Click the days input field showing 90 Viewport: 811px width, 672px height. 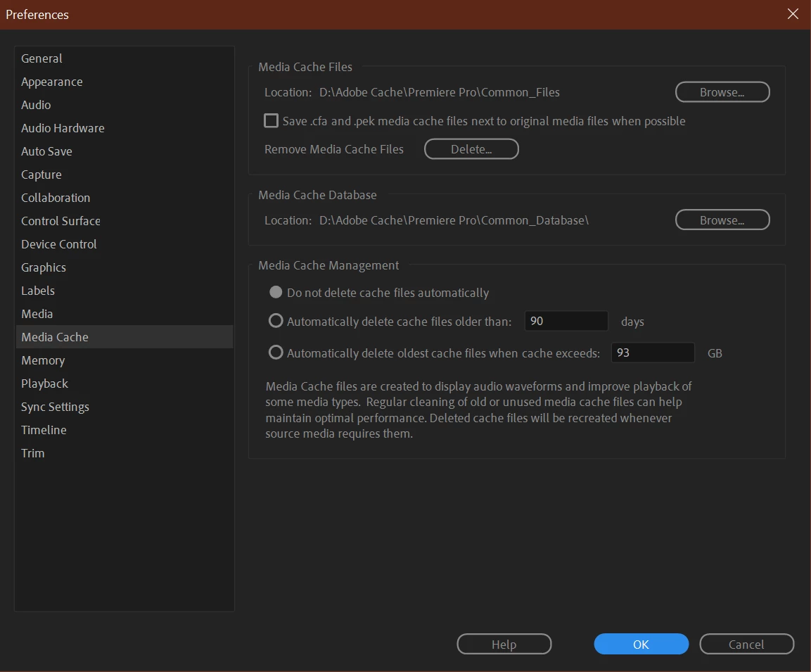point(566,321)
